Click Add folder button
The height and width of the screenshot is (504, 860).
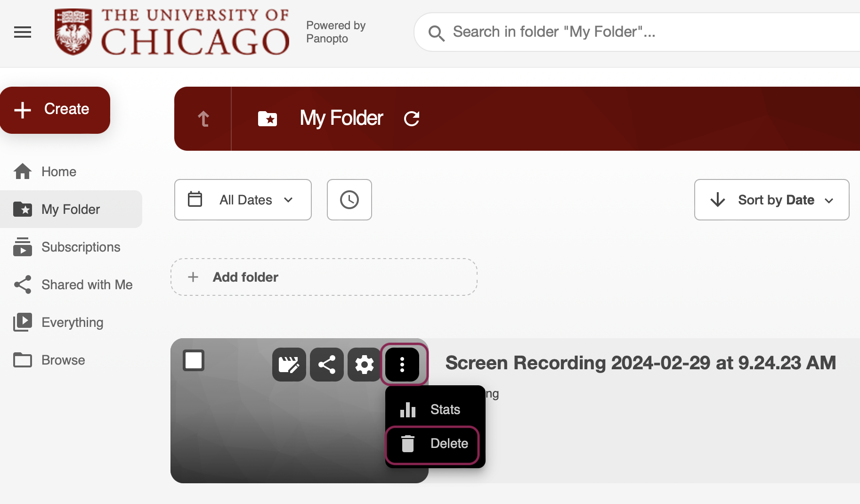[x=324, y=277]
